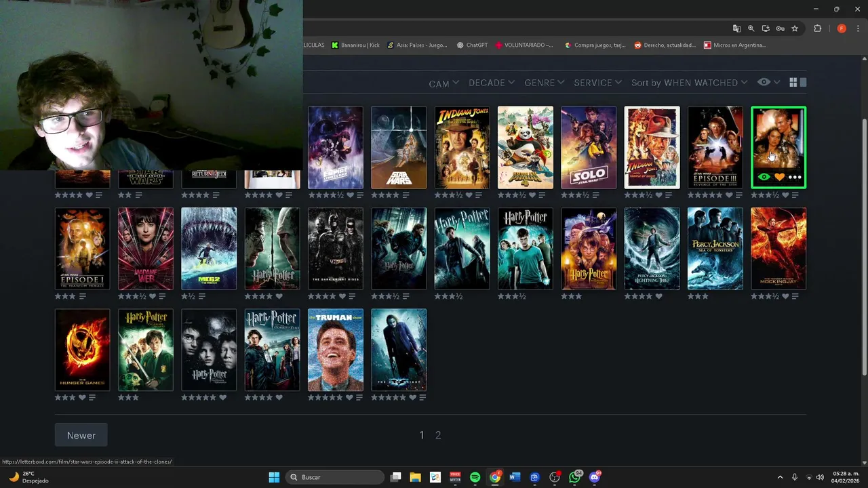Screen dimensions: 868x488
Task: Open File Explorer from taskbar
Action: [415, 477]
